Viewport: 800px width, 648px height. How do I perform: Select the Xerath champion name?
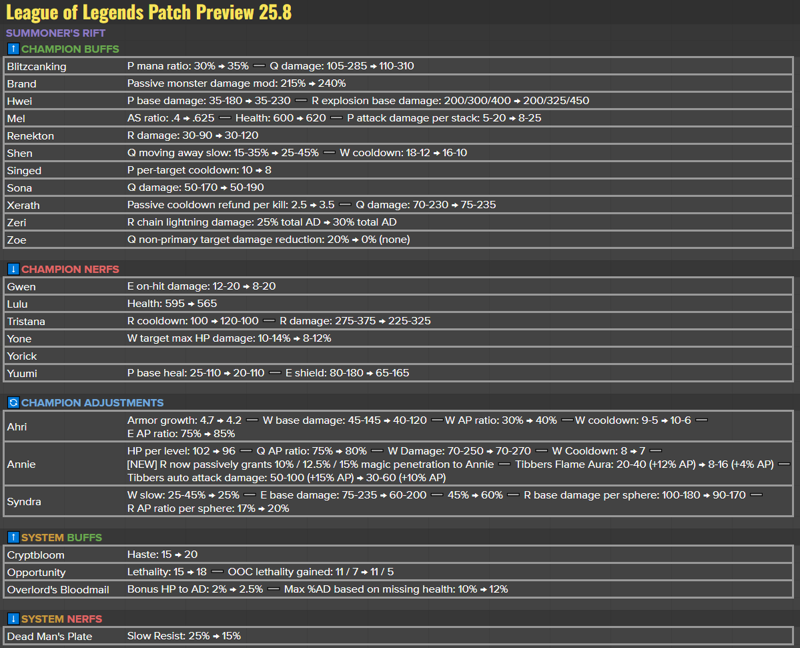coord(23,205)
